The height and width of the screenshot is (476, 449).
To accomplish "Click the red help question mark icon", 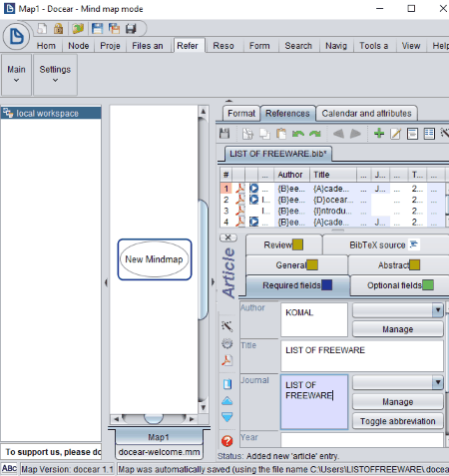I will 227,441.
